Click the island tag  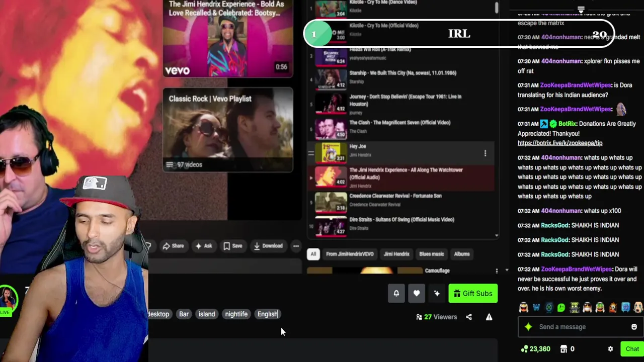tap(207, 314)
